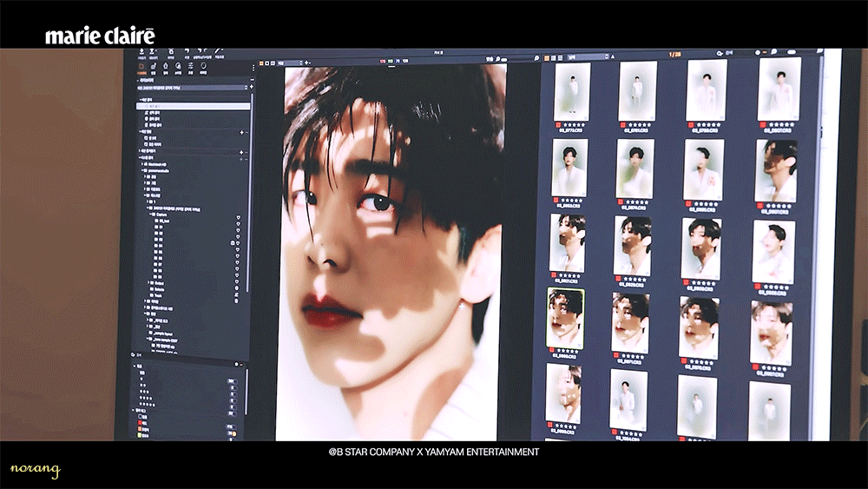Select the highlighted white row in the library list
The image size is (868, 489).
(x=194, y=106)
